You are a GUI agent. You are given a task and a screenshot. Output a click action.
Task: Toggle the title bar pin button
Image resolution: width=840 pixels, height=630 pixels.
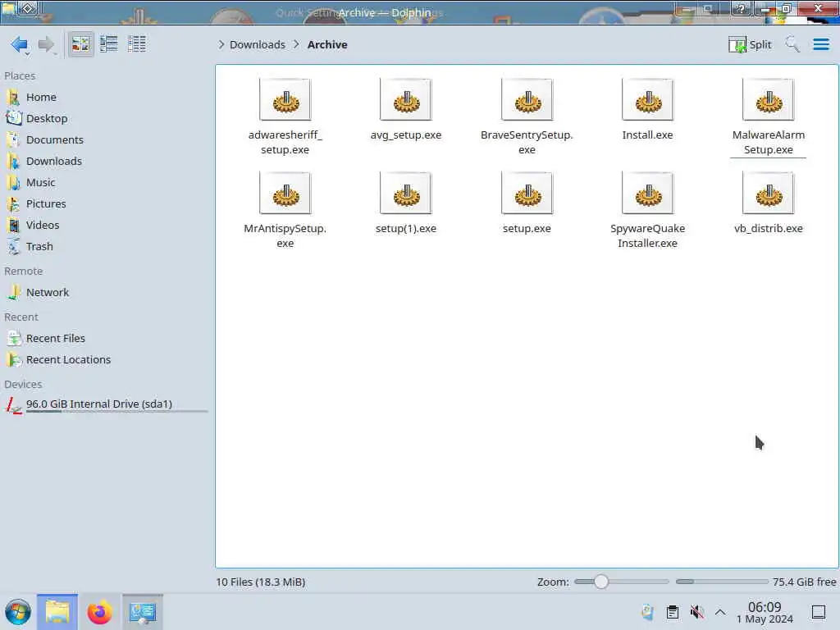coord(29,8)
